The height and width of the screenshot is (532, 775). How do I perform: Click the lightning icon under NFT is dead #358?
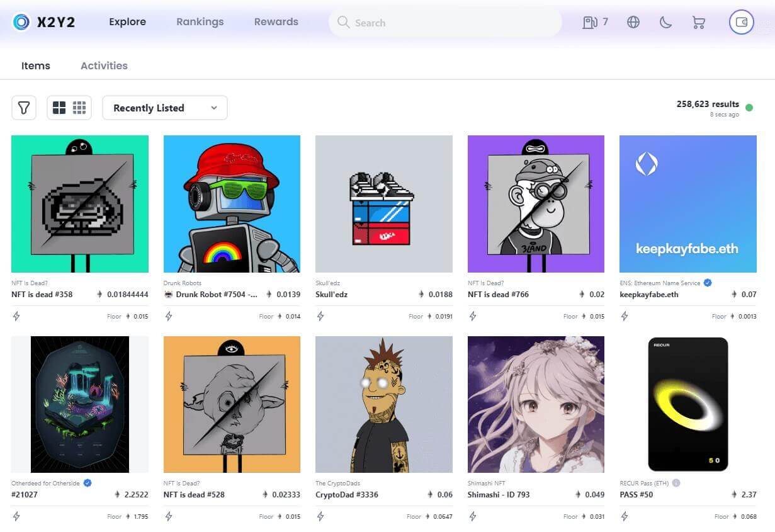17,316
